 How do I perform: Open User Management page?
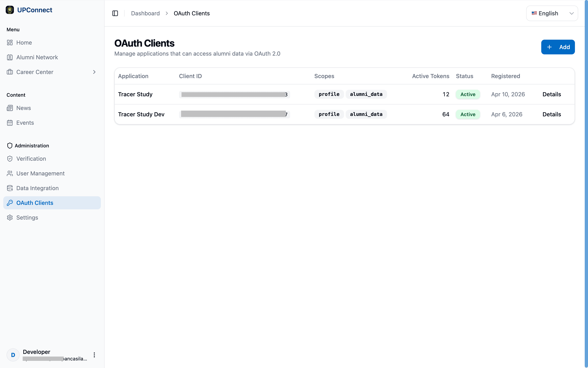point(52,174)
